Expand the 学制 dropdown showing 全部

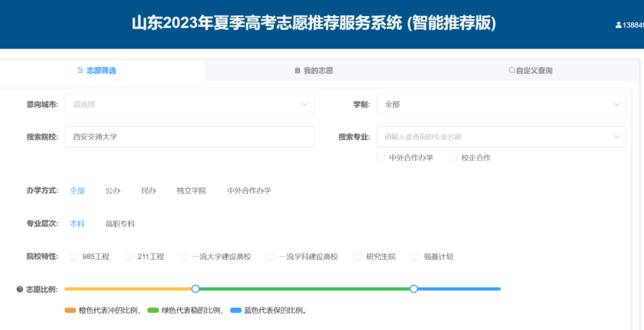pos(501,104)
